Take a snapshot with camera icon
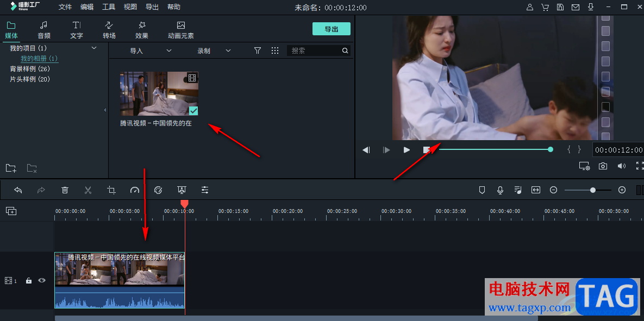This screenshot has height=321, width=644. point(603,166)
